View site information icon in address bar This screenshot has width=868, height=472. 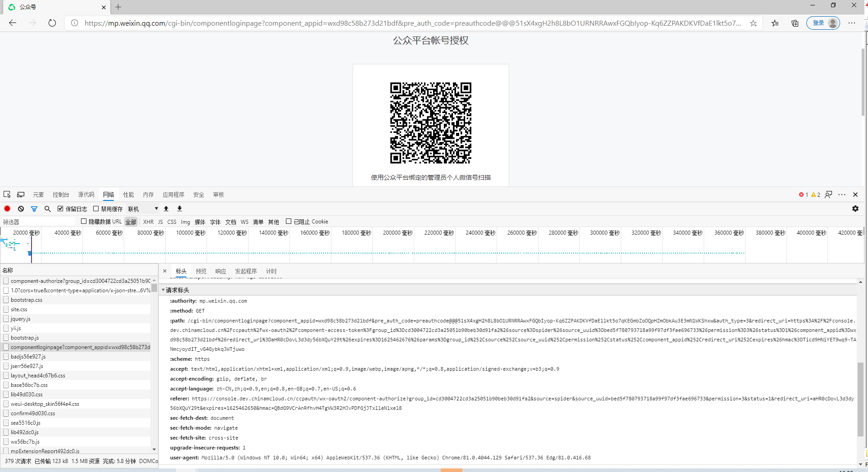point(75,23)
